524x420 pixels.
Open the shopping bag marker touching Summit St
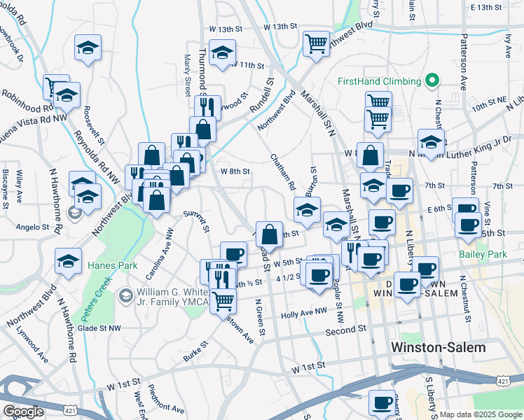156,202
